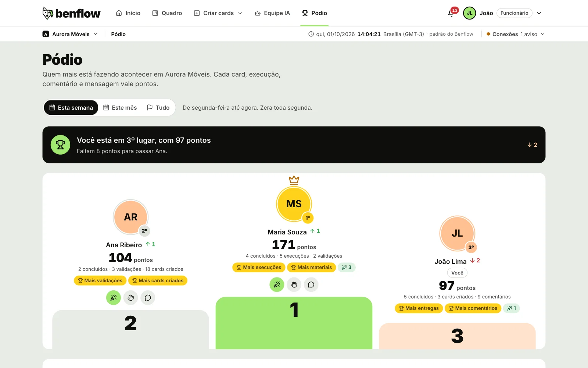Viewport: 588px width, 368px height.
Task: Send party reaction to Ana Ribeiro
Action: click(114, 298)
